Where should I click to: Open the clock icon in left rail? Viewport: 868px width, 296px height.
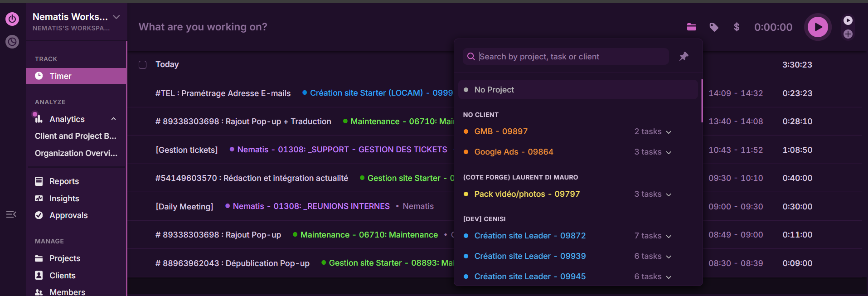12,42
